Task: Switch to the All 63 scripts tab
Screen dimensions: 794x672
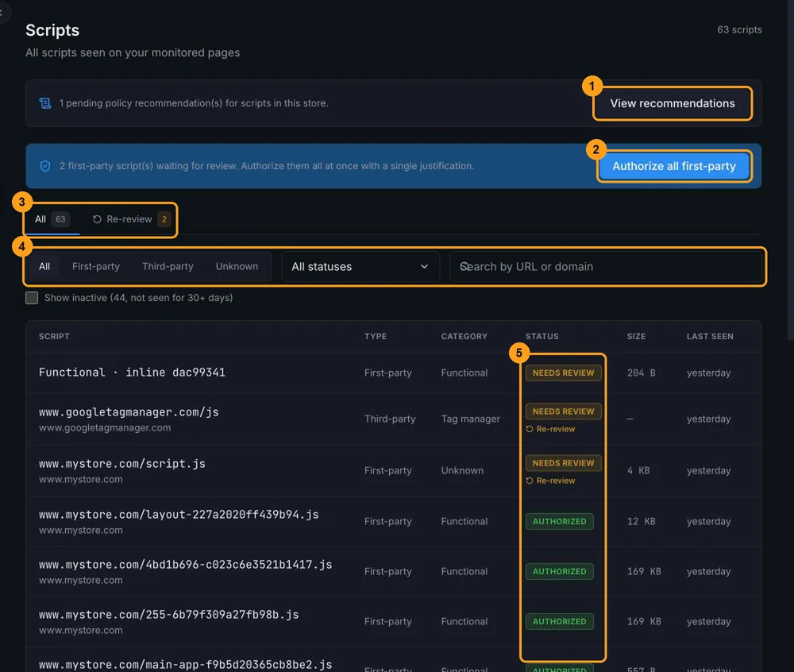Action: click(52, 219)
